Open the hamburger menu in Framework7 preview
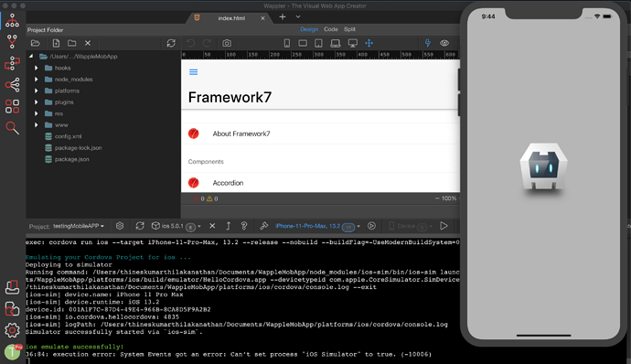This screenshot has width=631, height=364. 194,72
